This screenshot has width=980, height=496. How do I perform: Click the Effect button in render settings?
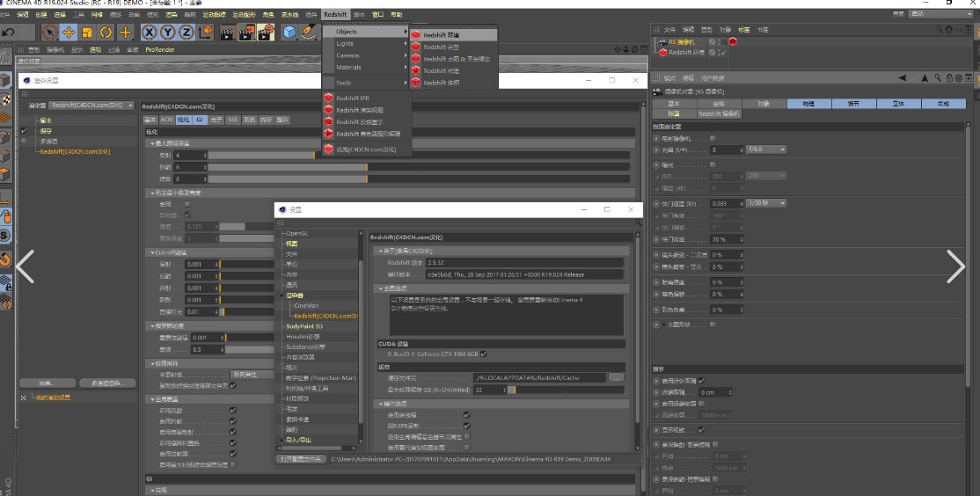coord(48,383)
